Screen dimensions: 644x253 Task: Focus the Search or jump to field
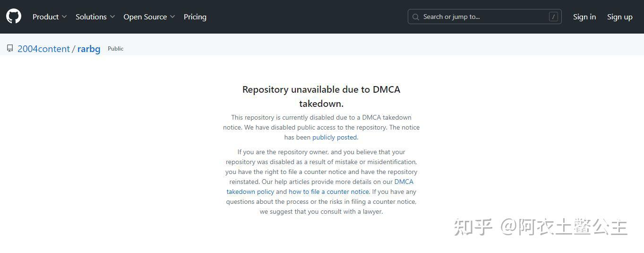482,17
